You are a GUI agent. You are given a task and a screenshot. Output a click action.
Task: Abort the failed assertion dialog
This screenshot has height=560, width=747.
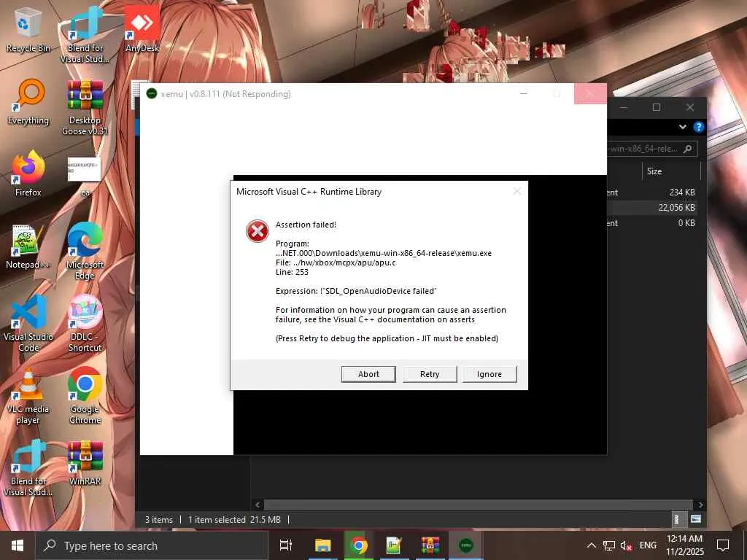(x=368, y=374)
